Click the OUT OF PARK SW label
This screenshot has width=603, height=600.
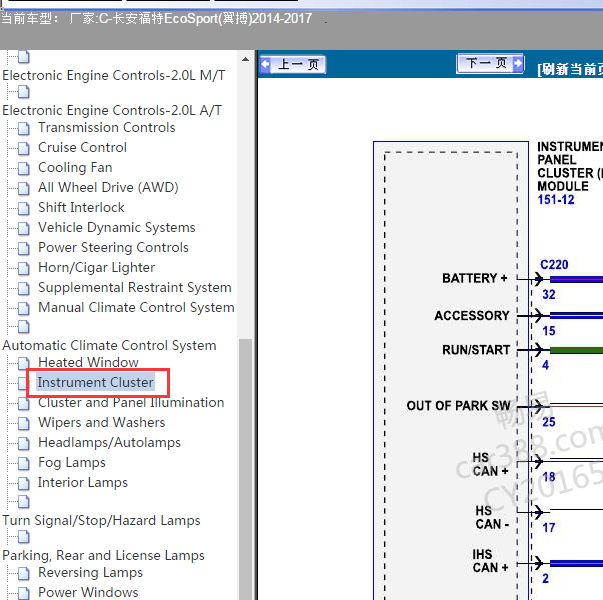tap(458, 405)
